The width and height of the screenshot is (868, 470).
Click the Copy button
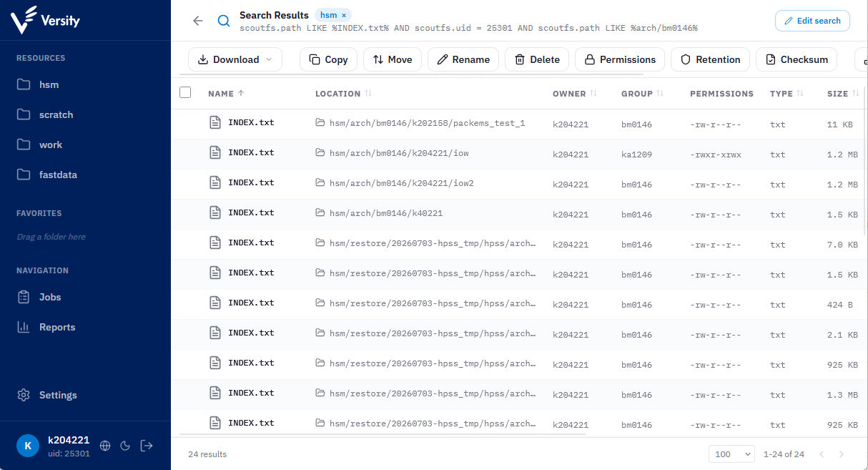328,59
